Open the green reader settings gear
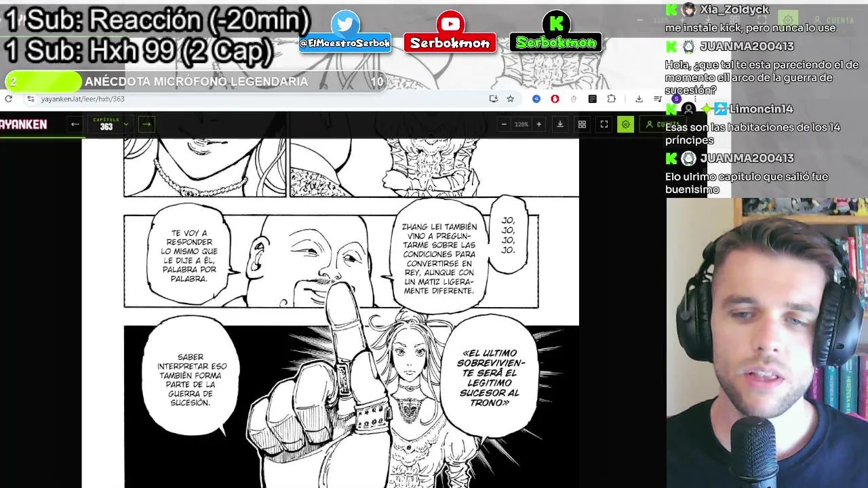This screenshot has height=488, width=868. [x=626, y=124]
